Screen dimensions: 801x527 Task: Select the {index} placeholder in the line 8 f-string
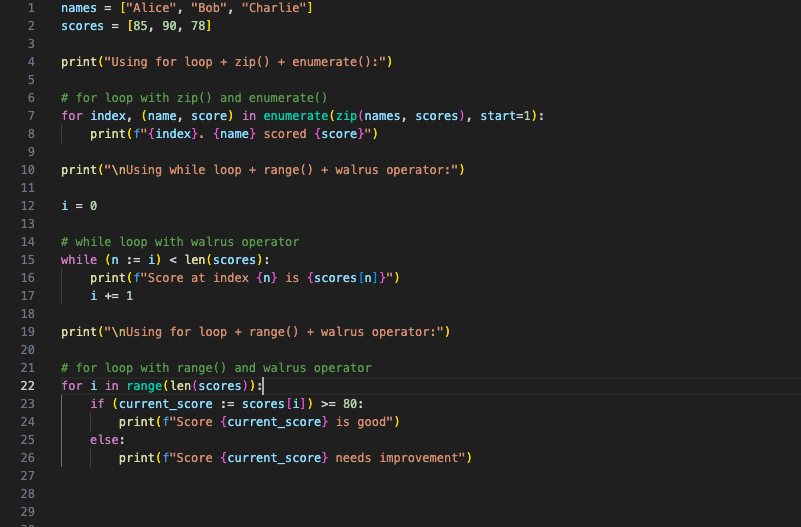(x=173, y=134)
